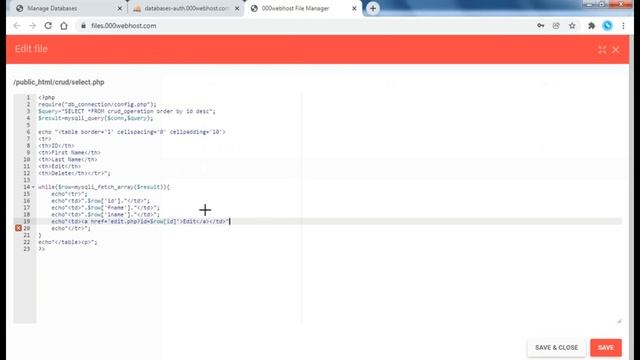Click the file path /public_html/crud/select.php
The height and width of the screenshot is (360, 640).
(x=59, y=82)
